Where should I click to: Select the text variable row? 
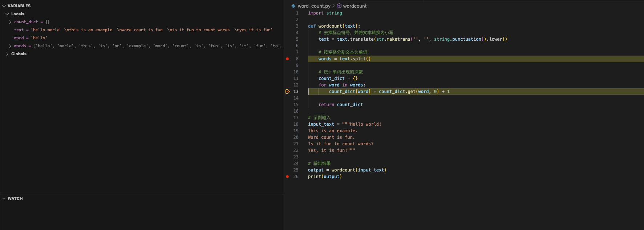point(142,30)
